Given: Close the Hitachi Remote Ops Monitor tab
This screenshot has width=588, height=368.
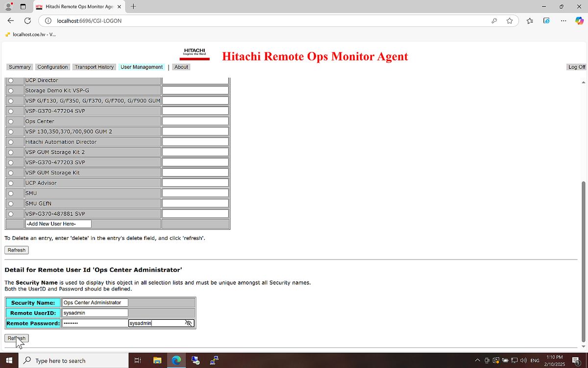Looking at the screenshot, I should 119,7.
